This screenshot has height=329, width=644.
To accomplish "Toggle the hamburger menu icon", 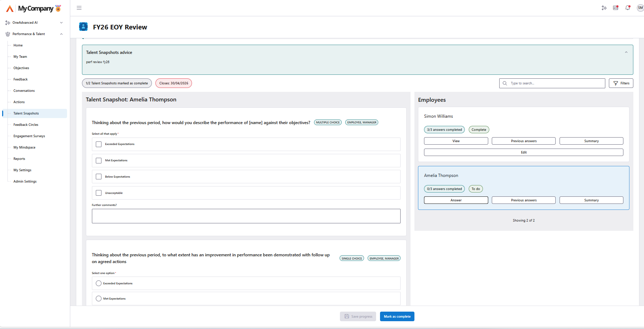I will 79,8.
